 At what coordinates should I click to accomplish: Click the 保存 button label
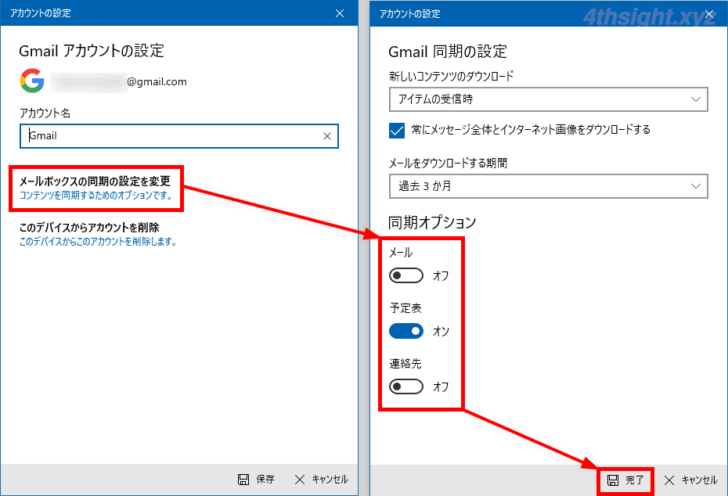coord(265,479)
